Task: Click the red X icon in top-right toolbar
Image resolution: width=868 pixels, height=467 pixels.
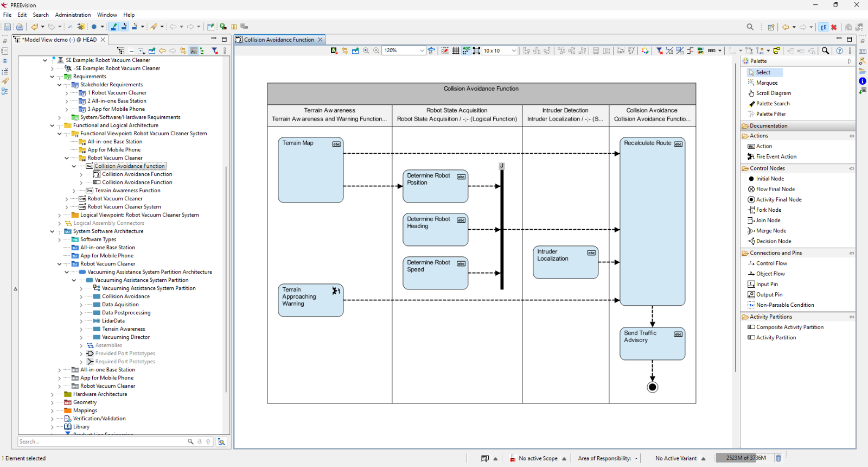Action: coord(834,27)
